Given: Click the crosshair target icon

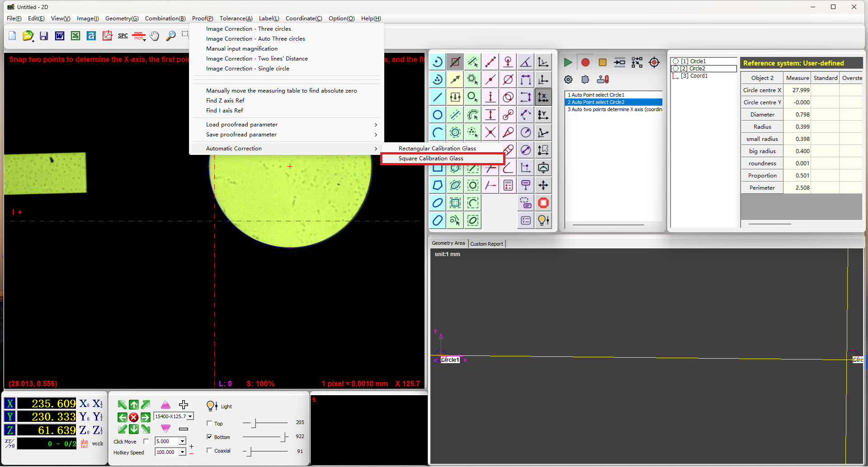Looking at the screenshot, I should coord(654,62).
